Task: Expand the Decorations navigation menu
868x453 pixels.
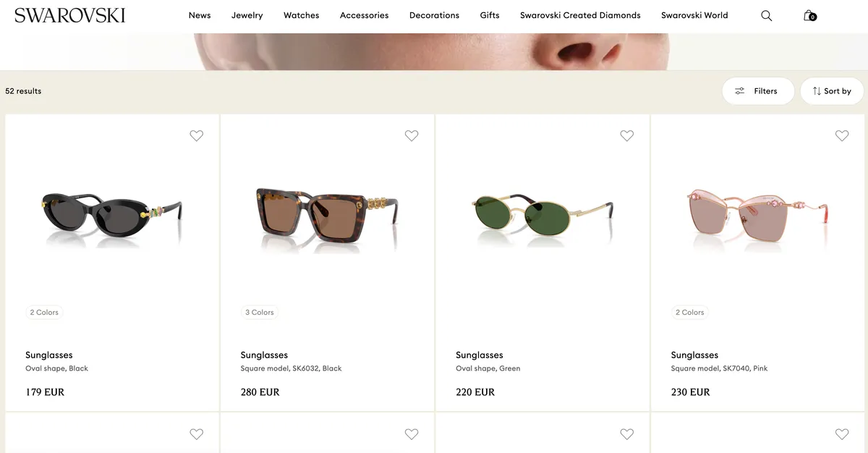Action: (434, 15)
